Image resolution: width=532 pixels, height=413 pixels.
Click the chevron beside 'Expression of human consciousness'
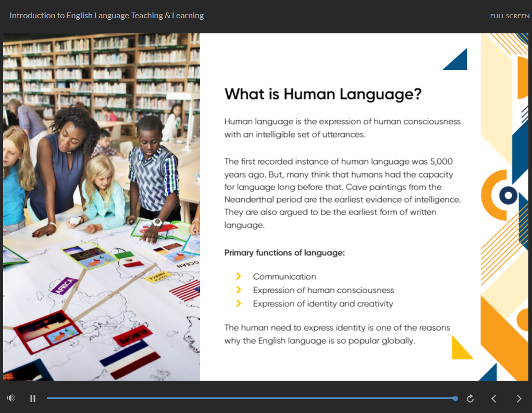tap(239, 290)
